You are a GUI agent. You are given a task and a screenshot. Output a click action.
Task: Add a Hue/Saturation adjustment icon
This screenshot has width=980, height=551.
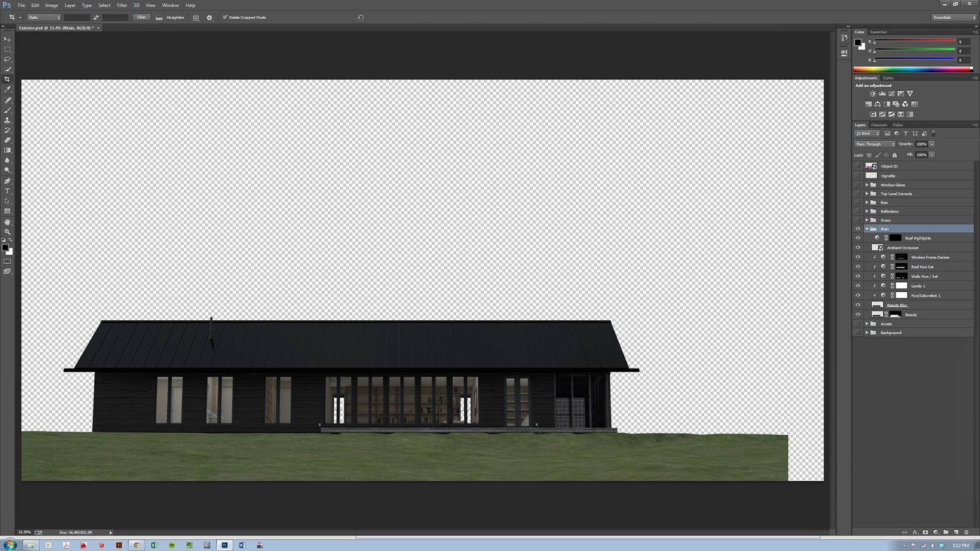point(869,104)
